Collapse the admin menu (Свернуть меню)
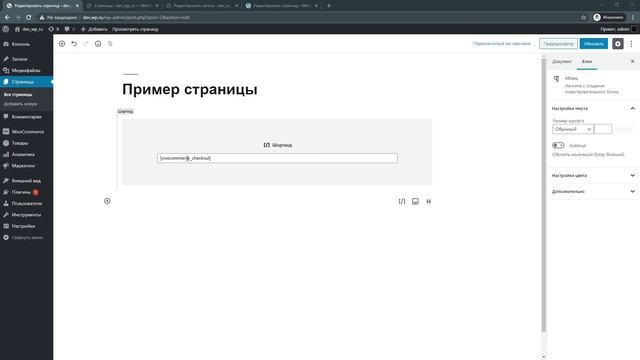The image size is (640, 360). (26, 238)
